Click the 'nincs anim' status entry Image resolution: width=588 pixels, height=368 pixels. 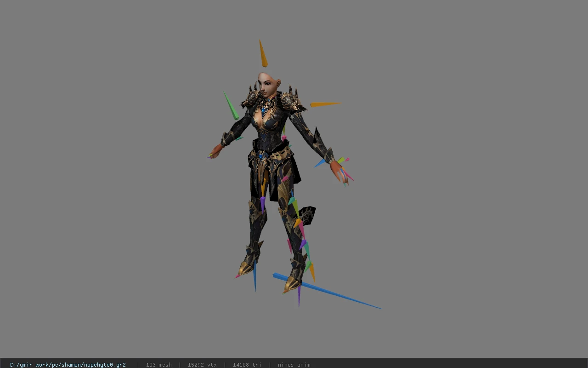(x=294, y=365)
